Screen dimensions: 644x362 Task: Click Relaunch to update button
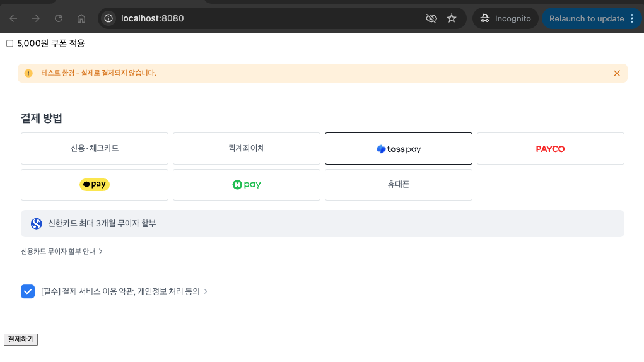pyautogui.click(x=587, y=18)
